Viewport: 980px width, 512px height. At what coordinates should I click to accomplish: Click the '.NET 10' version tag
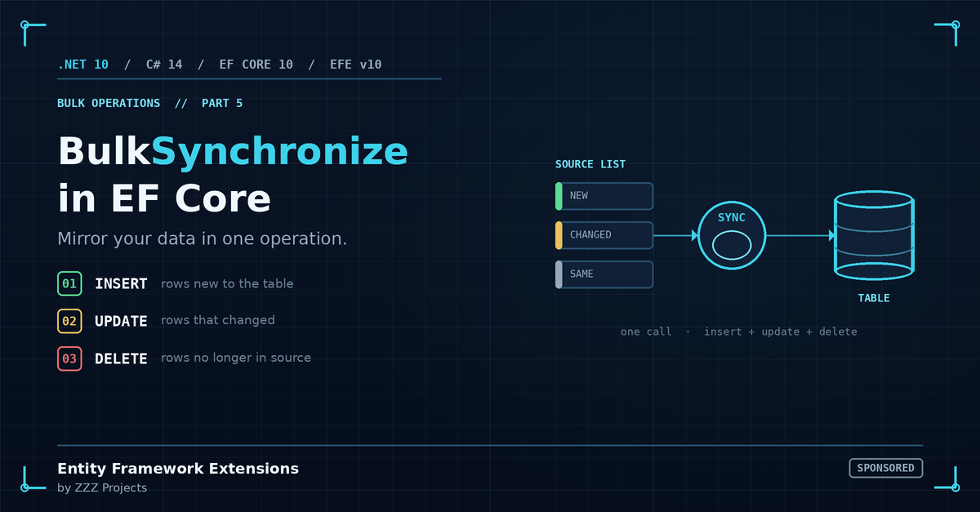83,65
